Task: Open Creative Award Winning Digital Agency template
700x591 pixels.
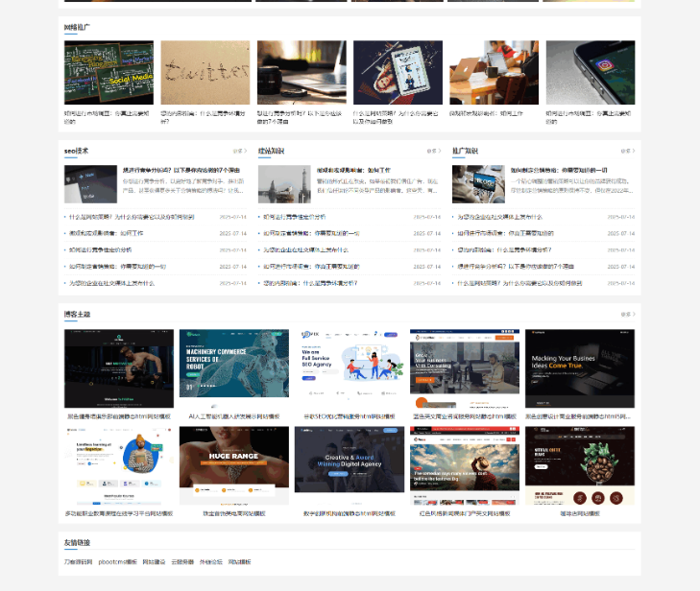Action: pos(349,465)
